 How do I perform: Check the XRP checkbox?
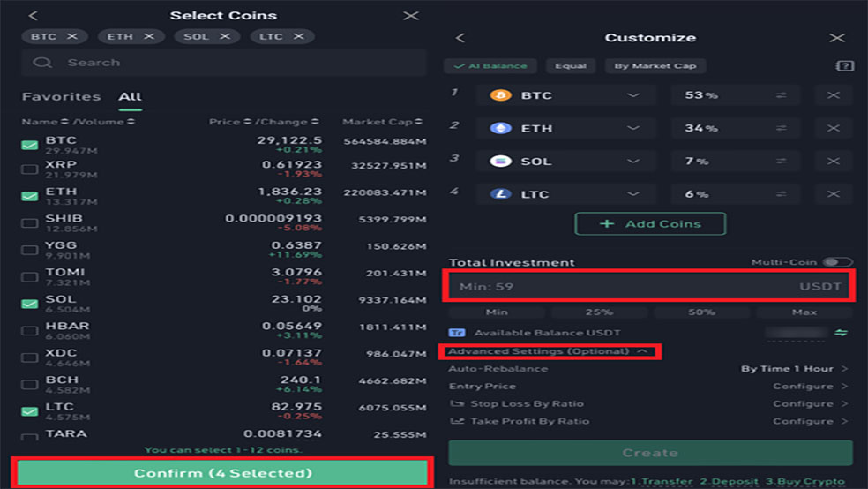click(29, 169)
